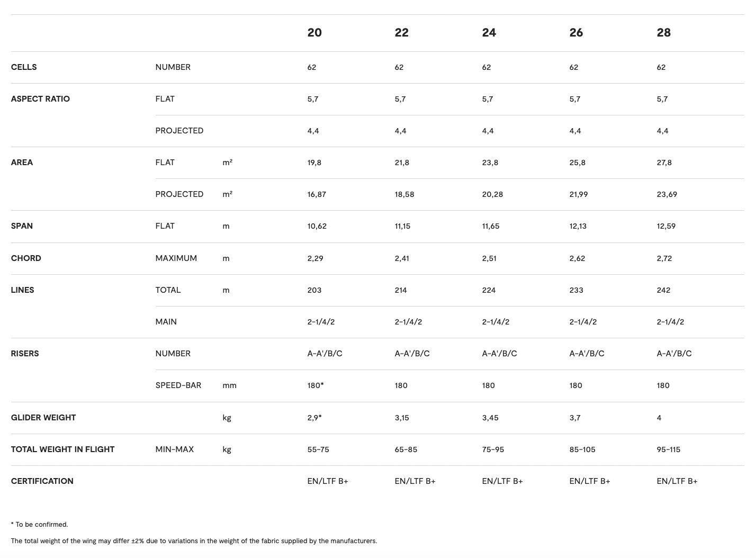Select the size 24 column header
756x558 pixels.
[x=489, y=33]
